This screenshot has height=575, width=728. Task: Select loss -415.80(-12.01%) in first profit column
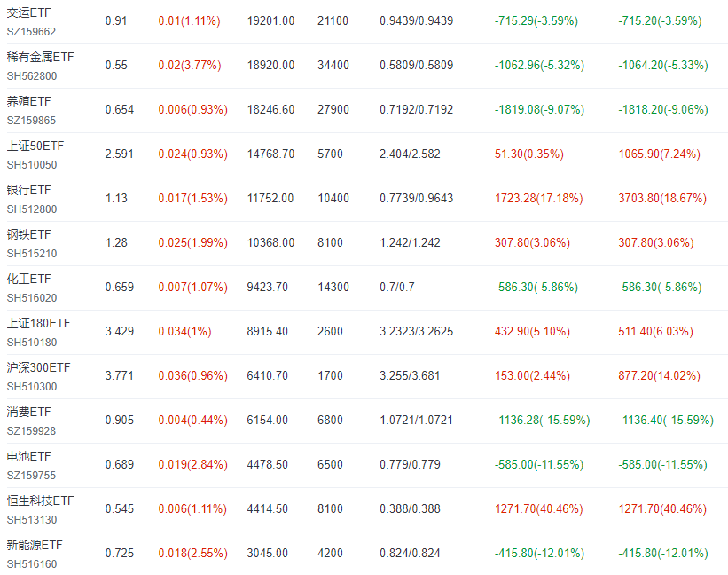pyautogui.click(x=539, y=553)
